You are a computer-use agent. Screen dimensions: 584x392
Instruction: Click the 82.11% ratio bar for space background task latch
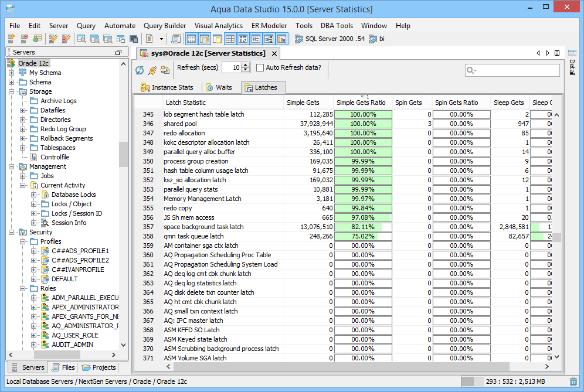(363, 227)
